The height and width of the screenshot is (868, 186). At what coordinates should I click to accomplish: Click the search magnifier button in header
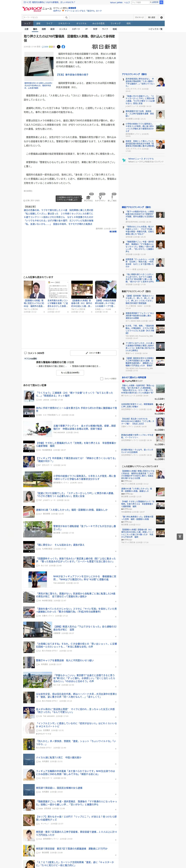pyautogui.click(x=66, y=18)
